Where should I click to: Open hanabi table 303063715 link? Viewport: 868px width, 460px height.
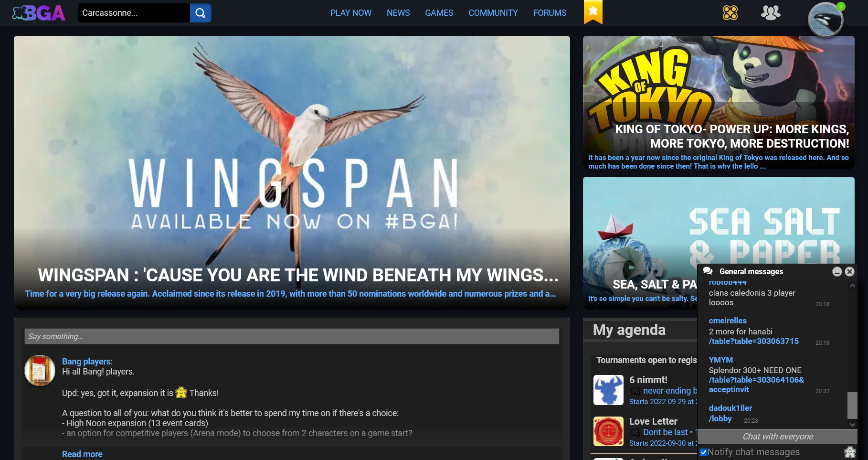pos(753,341)
